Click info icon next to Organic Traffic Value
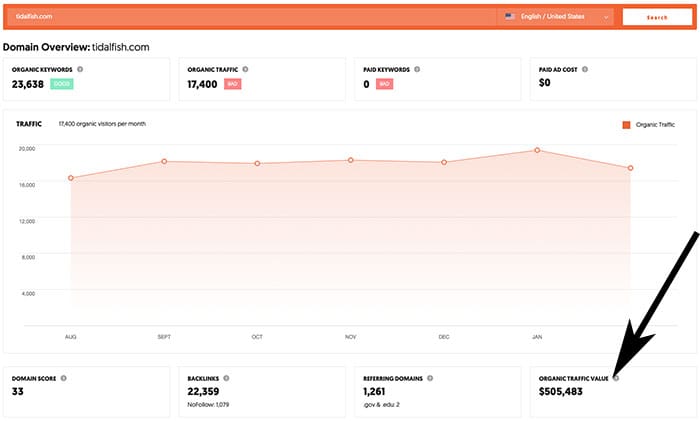The height and width of the screenshot is (421, 700). [616, 378]
